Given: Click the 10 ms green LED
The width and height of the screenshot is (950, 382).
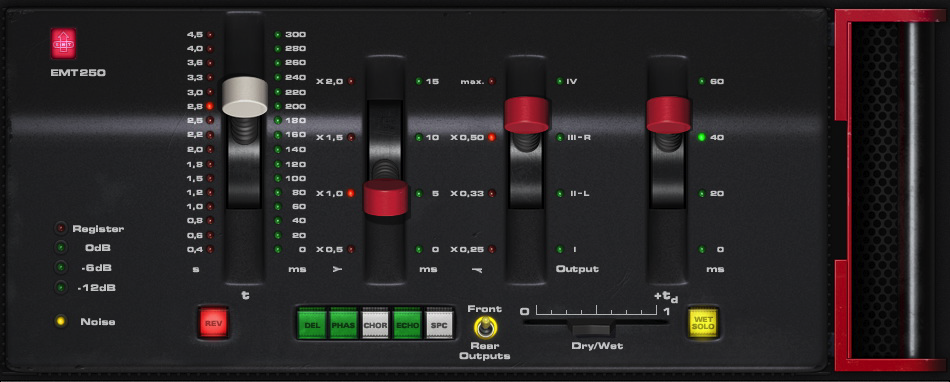Looking at the screenshot, I should tap(419, 137).
